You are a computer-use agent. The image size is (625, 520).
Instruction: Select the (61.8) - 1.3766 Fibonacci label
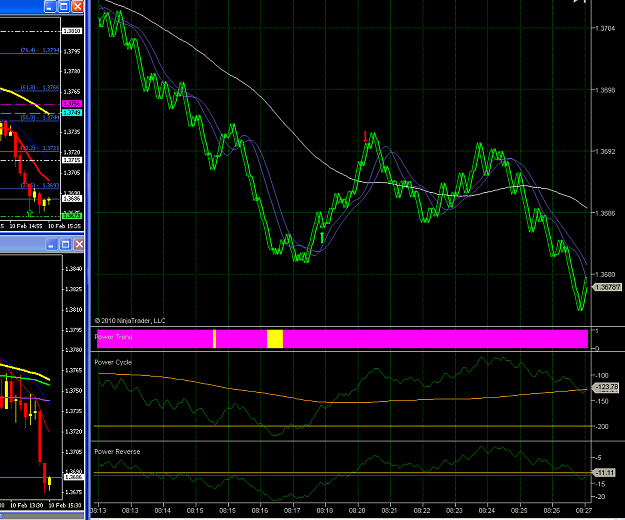coord(40,88)
